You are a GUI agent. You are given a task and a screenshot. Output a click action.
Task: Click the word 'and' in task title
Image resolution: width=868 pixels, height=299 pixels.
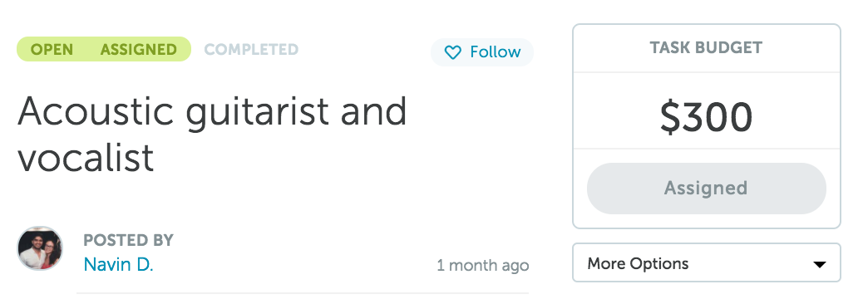coord(373,111)
